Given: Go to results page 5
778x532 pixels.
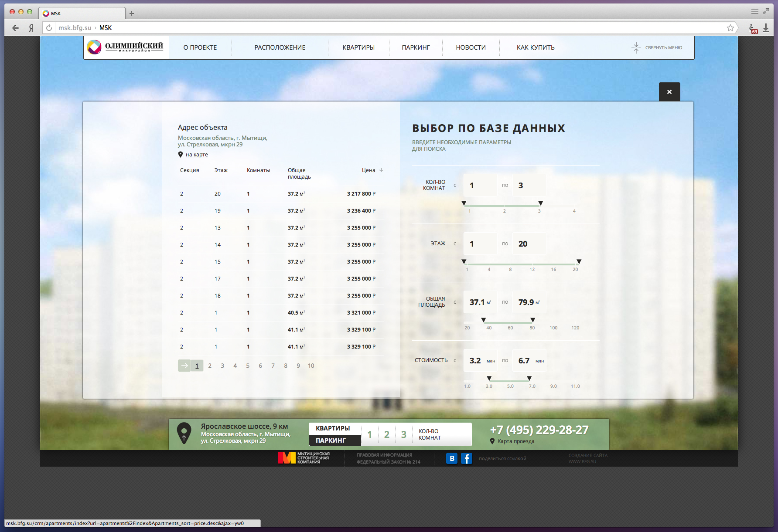Looking at the screenshot, I should point(248,366).
